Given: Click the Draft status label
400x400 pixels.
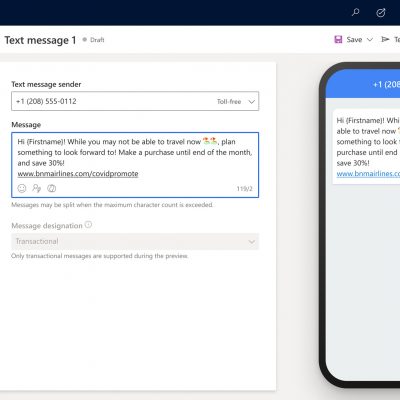Looking at the screenshot, I should 97,40.
